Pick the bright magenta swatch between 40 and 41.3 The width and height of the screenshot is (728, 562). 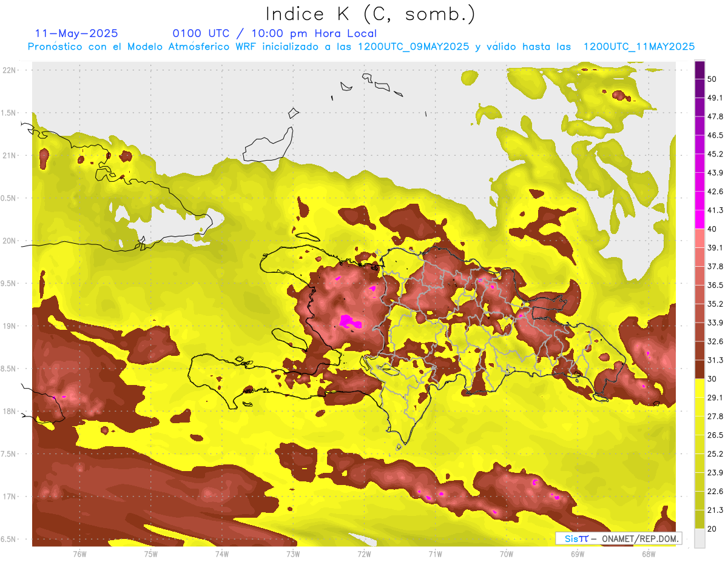click(699, 219)
